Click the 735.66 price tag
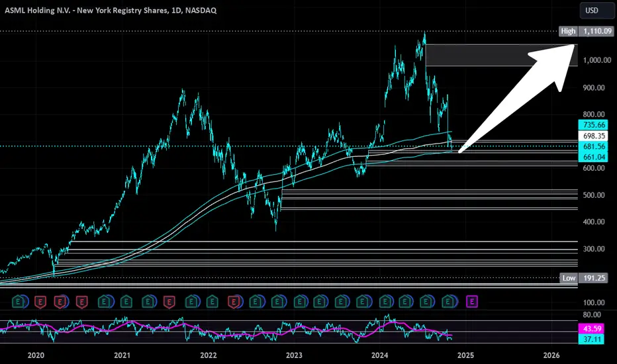 coord(593,125)
